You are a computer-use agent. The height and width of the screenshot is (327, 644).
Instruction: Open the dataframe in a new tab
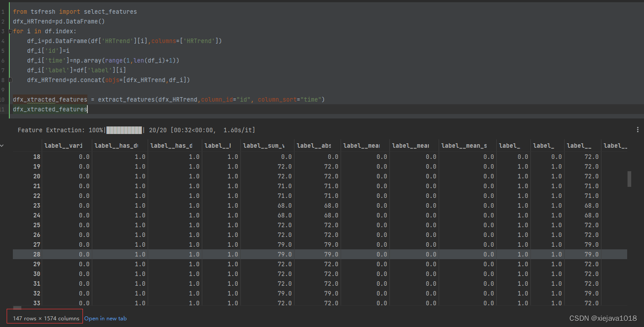[105, 318]
